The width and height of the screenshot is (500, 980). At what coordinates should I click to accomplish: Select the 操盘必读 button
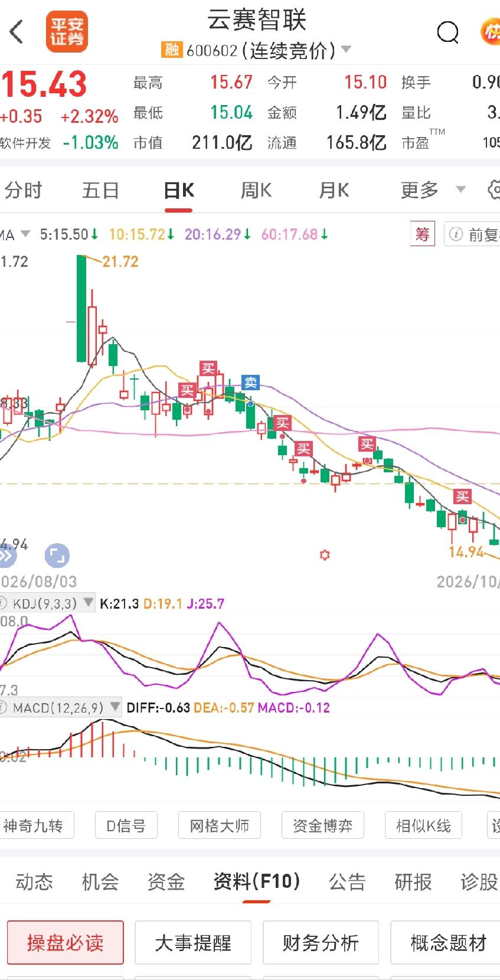click(66, 943)
